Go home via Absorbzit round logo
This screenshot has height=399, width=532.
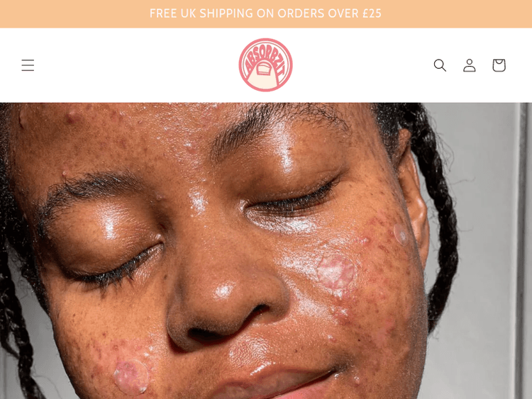265,64
